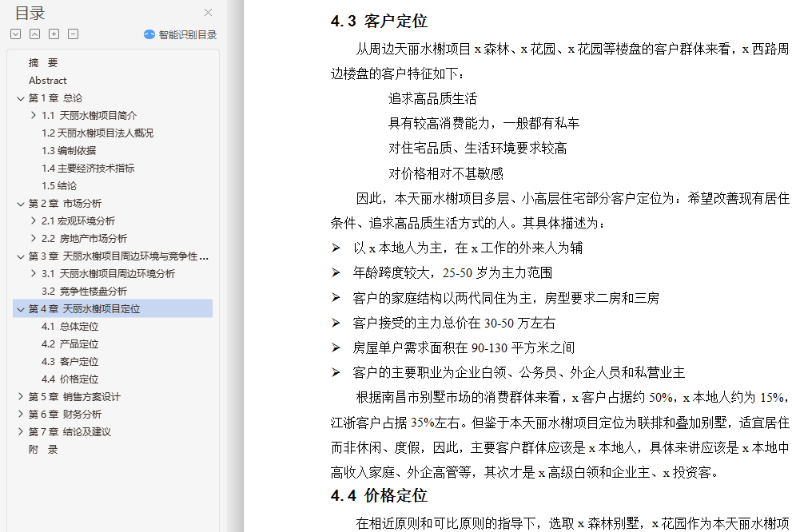Jump to 4.3 客户定位 in outline
This screenshot has width=796, height=532.
pyautogui.click(x=70, y=361)
